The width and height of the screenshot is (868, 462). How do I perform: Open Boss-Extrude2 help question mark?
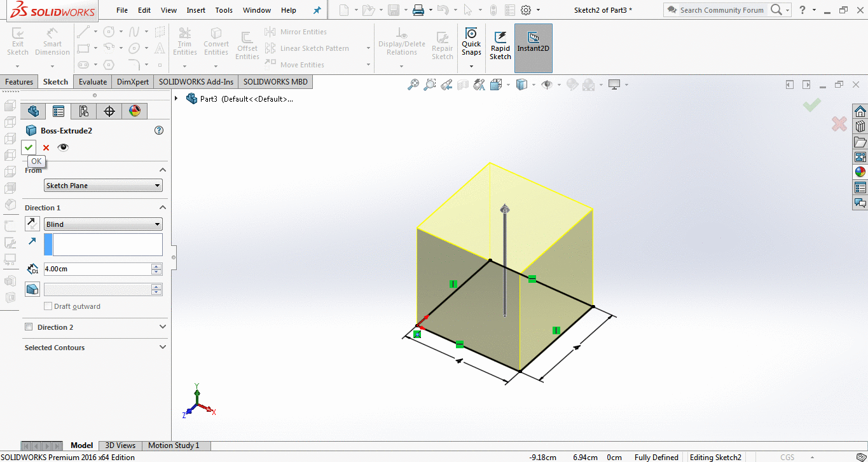pyautogui.click(x=159, y=130)
